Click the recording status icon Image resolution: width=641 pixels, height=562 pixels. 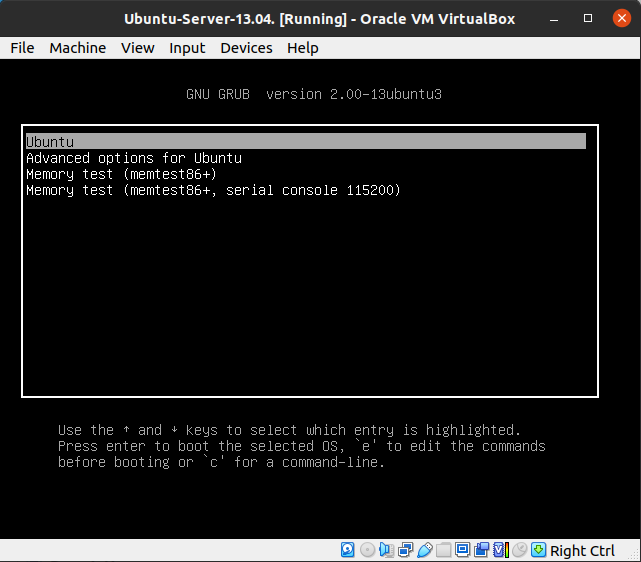[482, 550]
